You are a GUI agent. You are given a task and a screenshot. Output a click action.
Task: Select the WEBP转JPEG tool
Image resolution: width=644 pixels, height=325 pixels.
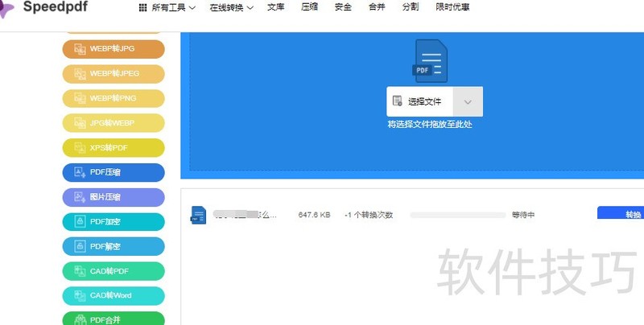click(x=114, y=73)
